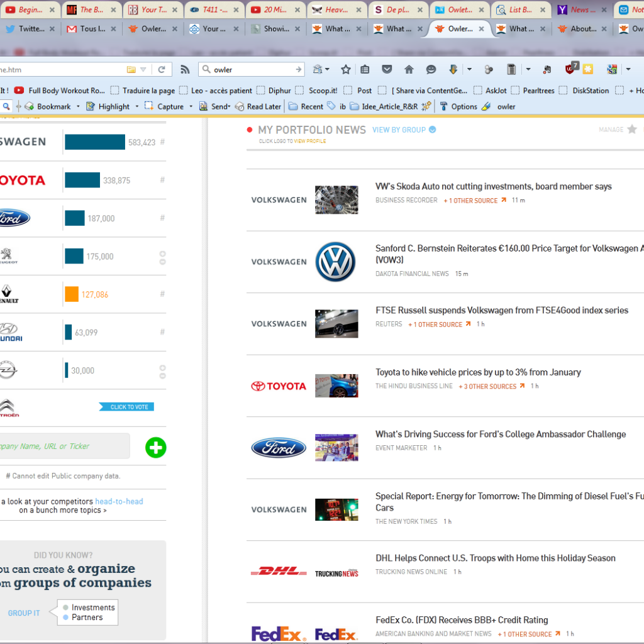The height and width of the screenshot is (644, 644).
Task: Select the Investments group option
Action: 89,607
